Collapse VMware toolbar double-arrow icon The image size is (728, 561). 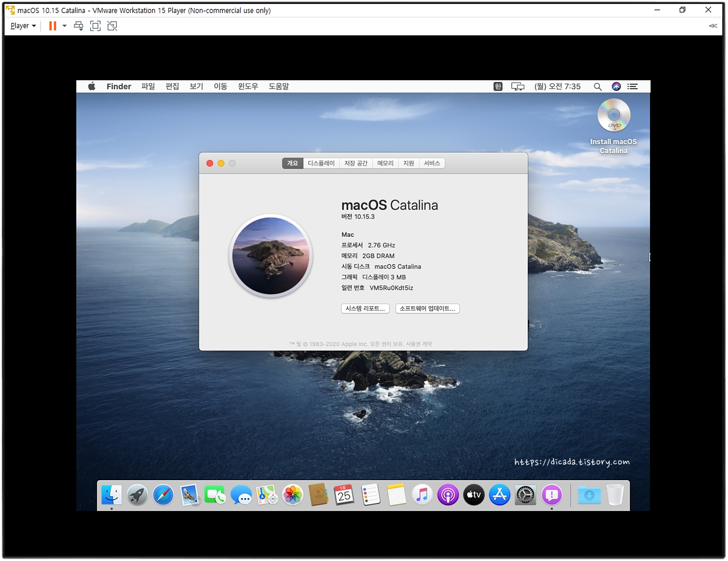click(713, 26)
